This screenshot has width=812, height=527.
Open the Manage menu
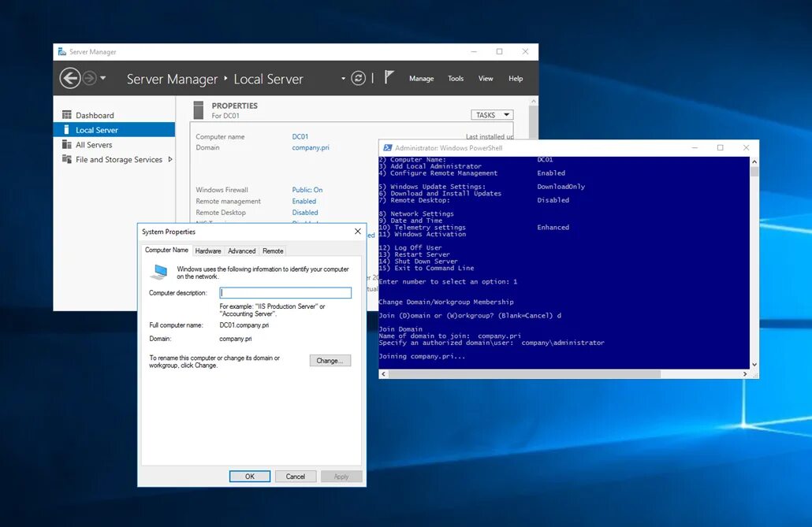pos(421,79)
